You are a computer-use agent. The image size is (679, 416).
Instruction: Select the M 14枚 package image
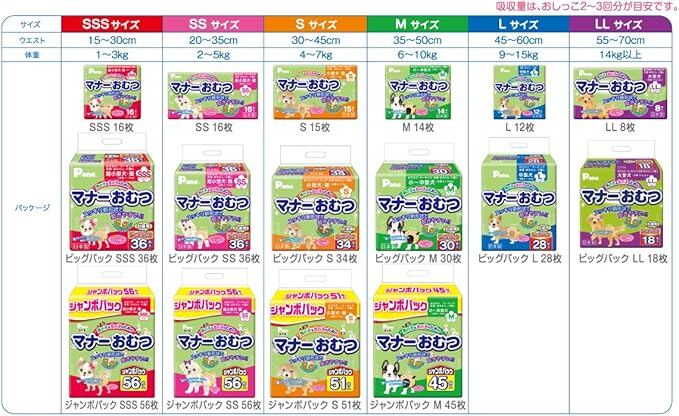418,92
